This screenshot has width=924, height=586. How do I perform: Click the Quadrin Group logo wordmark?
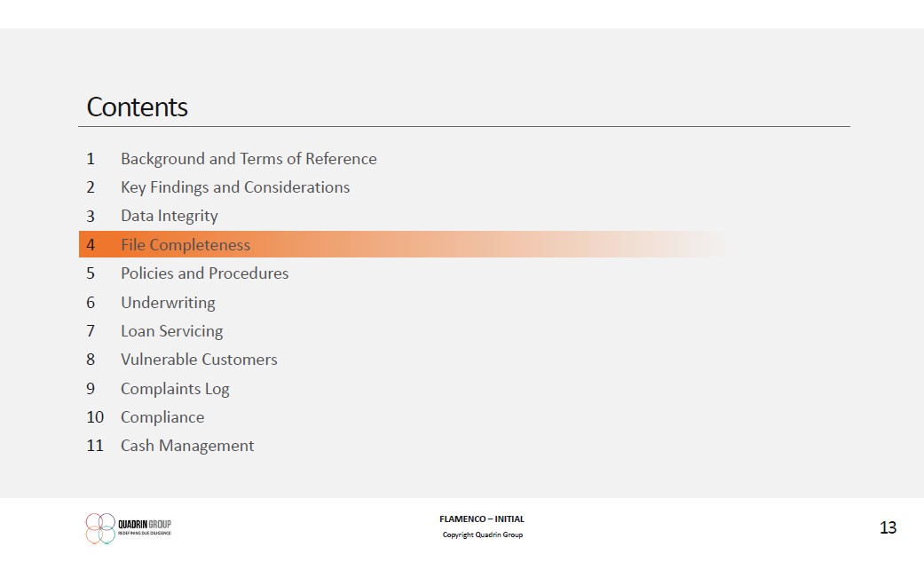pos(144,527)
